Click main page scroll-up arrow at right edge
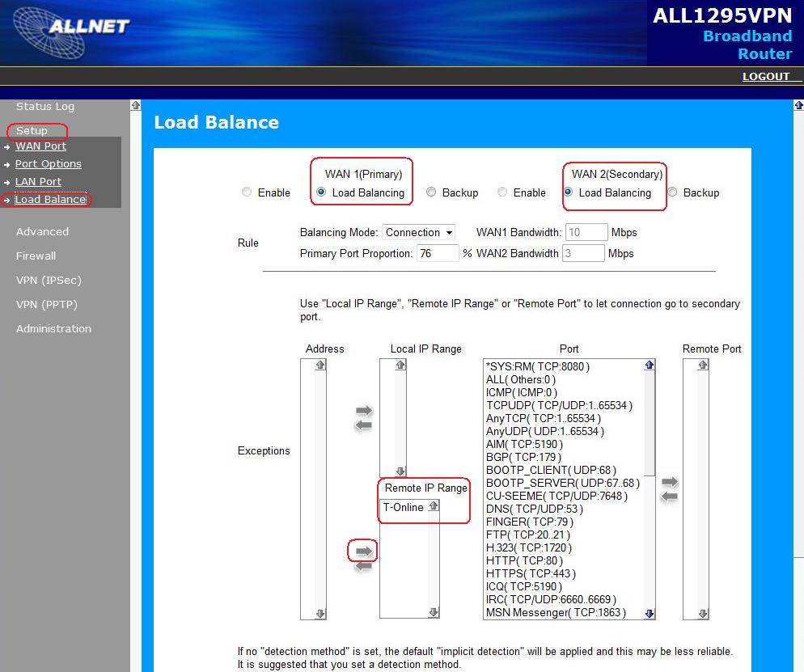 pyautogui.click(x=799, y=105)
